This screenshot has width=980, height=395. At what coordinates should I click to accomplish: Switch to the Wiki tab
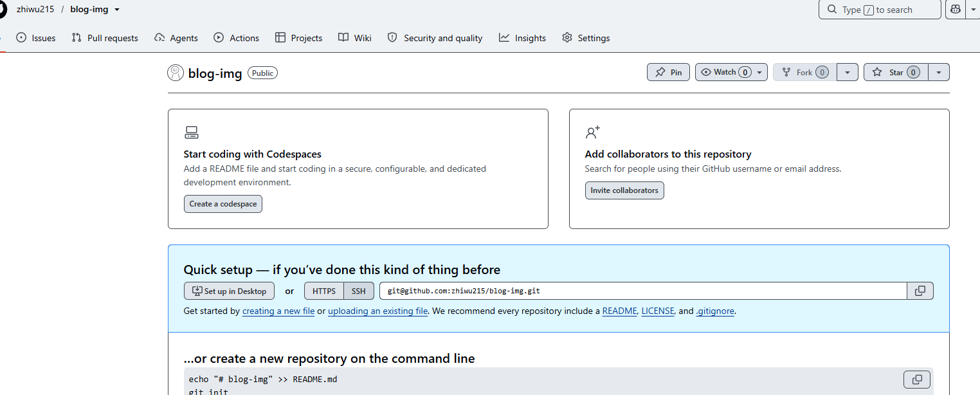tap(355, 38)
